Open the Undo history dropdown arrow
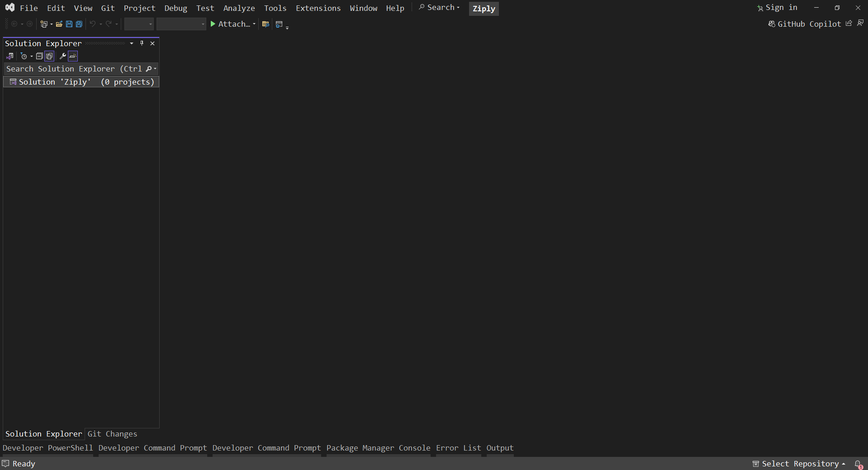The width and height of the screenshot is (868, 470). [x=100, y=24]
